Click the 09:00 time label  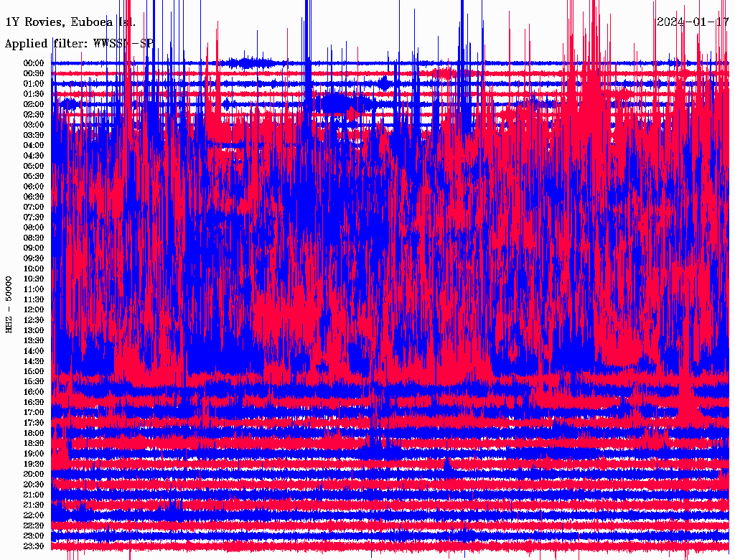[34, 248]
